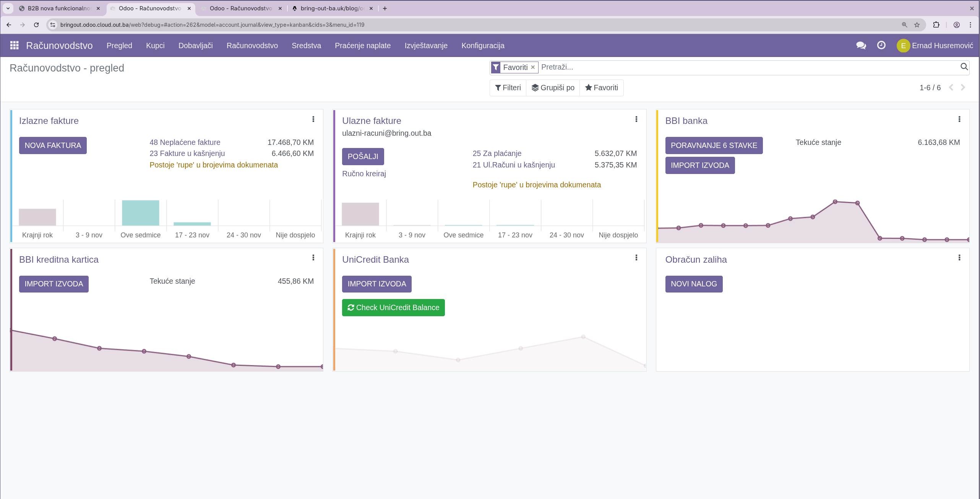Open the Izvještavanje menu
This screenshot has height=499, width=980.
[426, 46]
